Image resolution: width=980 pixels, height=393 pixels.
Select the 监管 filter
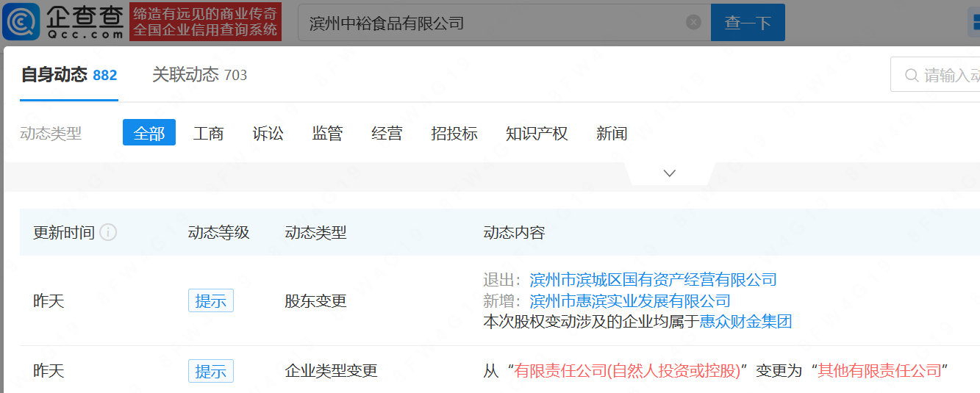click(327, 133)
